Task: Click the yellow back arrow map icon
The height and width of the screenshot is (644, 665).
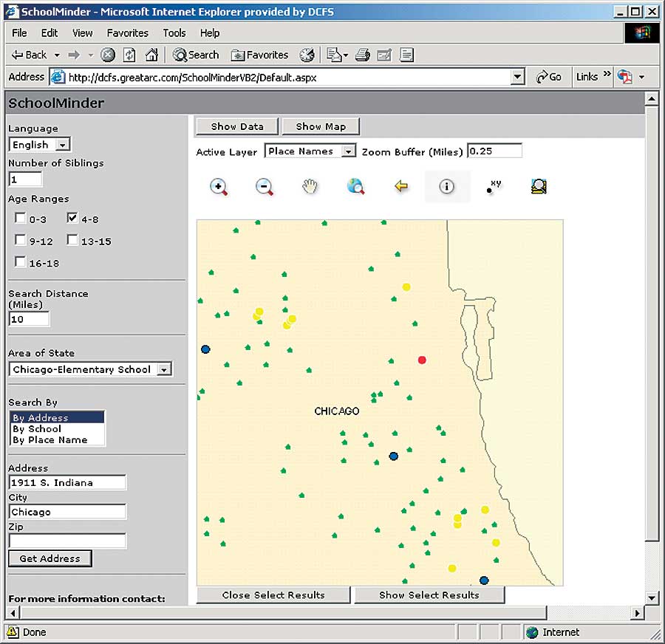Action: 401,187
